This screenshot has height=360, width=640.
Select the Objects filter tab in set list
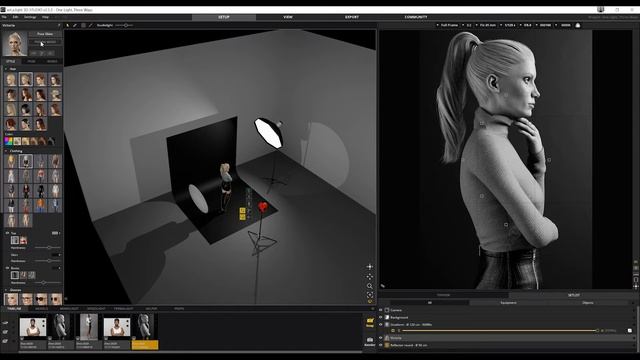(x=588, y=303)
